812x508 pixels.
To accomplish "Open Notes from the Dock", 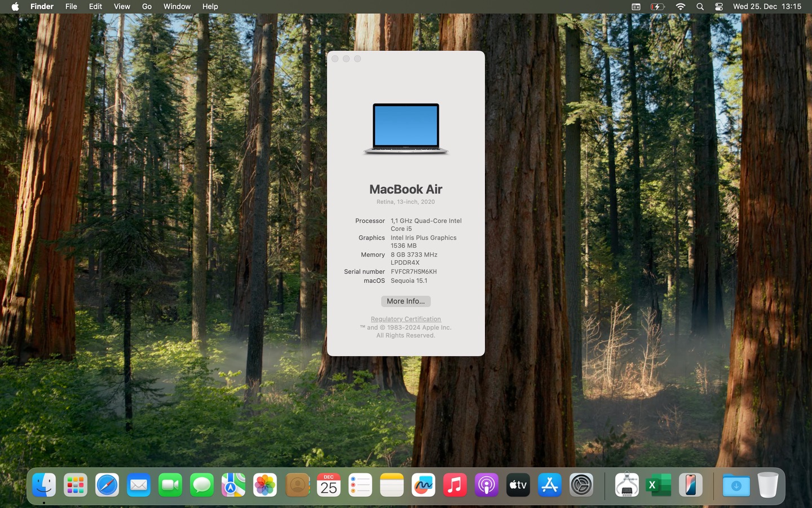I will click(x=392, y=485).
